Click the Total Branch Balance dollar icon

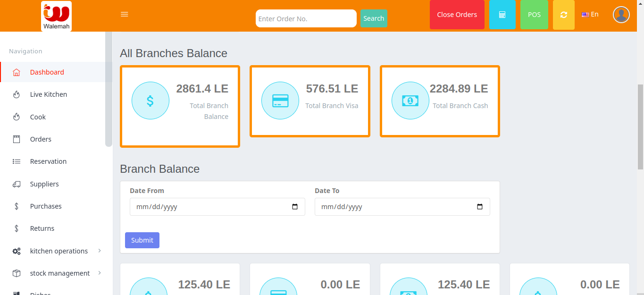150,101
